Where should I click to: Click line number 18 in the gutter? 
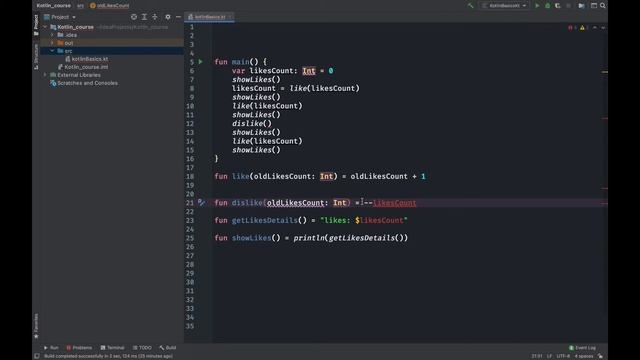[x=190, y=176]
